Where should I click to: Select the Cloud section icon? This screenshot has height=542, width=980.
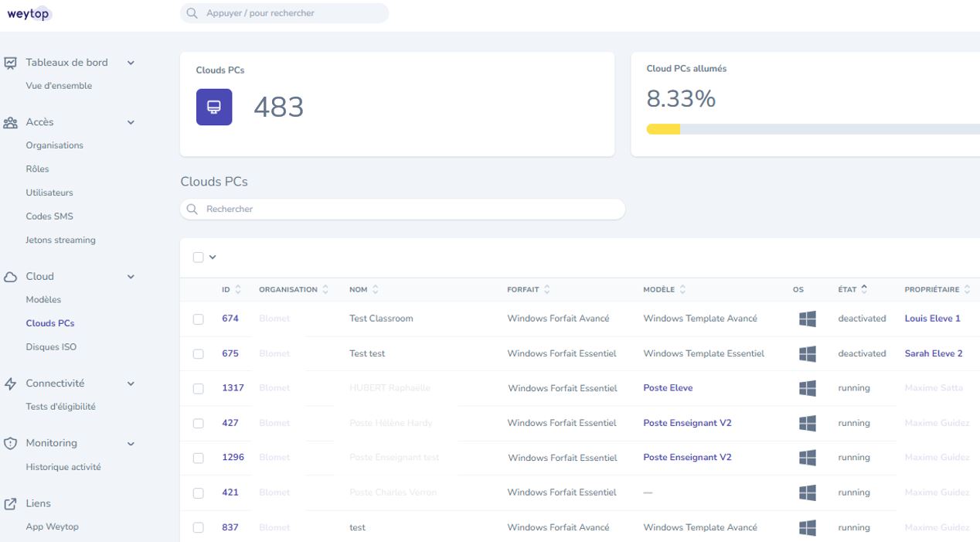click(9, 276)
